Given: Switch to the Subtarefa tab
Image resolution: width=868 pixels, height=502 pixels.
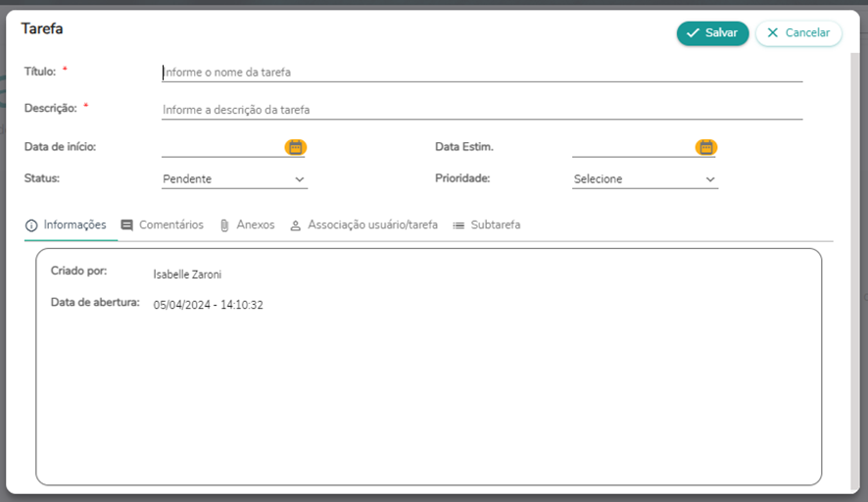Looking at the screenshot, I should click(x=495, y=225).
